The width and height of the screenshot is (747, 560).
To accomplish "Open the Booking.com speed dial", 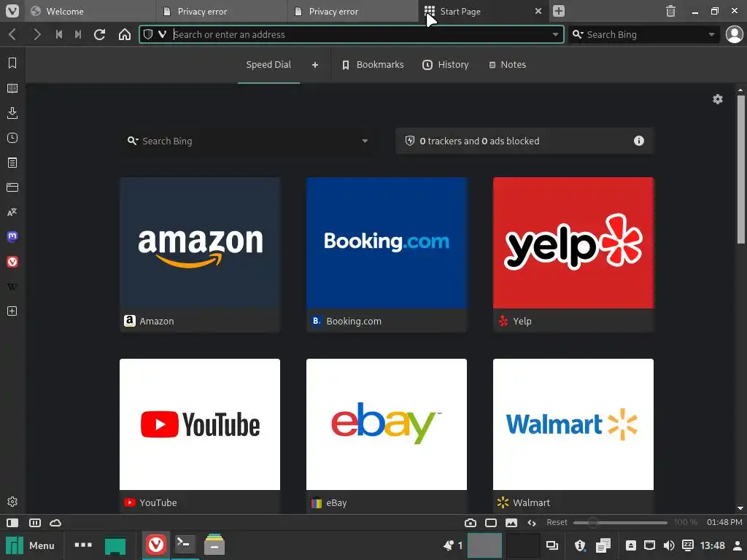I will (x=387, y=254).
